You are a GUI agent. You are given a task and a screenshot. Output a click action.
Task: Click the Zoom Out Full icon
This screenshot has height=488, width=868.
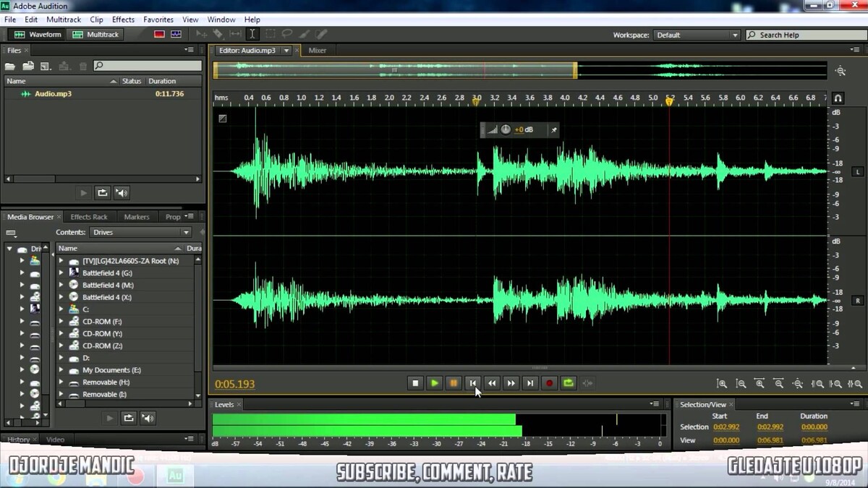(798, 384)
